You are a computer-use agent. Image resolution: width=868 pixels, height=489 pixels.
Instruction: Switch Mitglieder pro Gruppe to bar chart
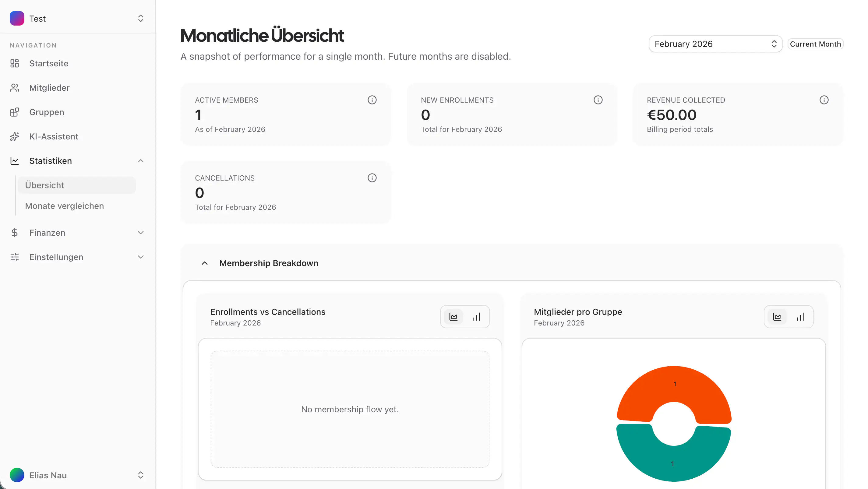[800, 317]
